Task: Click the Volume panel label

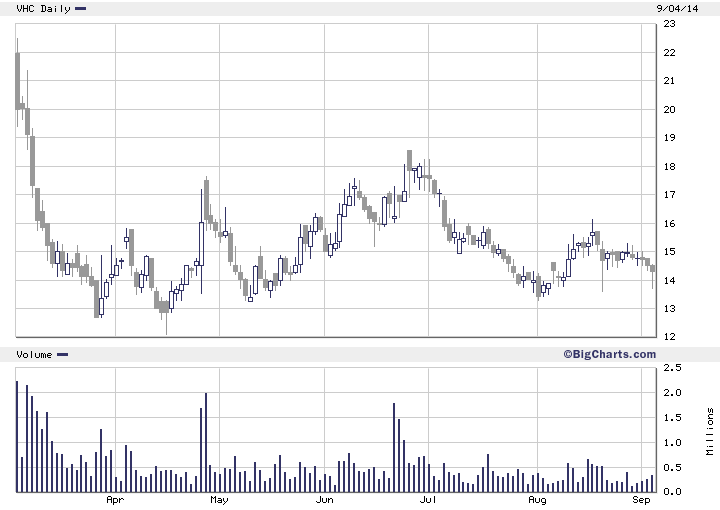Action: coord(34,354)
